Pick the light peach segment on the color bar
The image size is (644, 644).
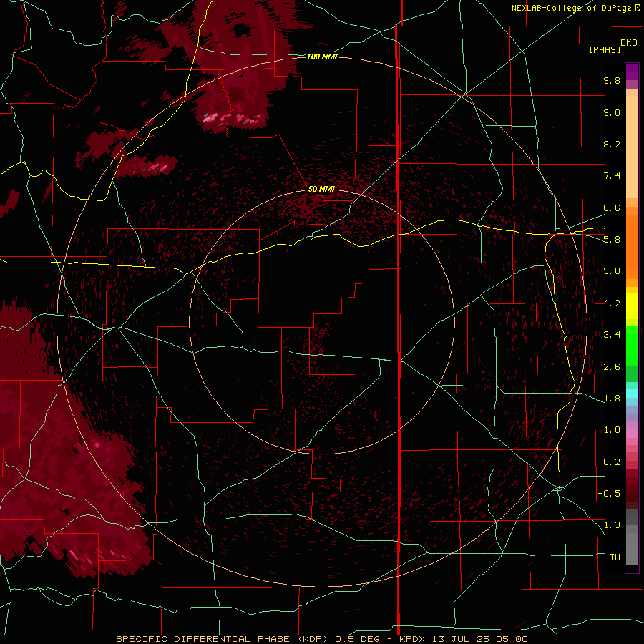coord(632,148)
